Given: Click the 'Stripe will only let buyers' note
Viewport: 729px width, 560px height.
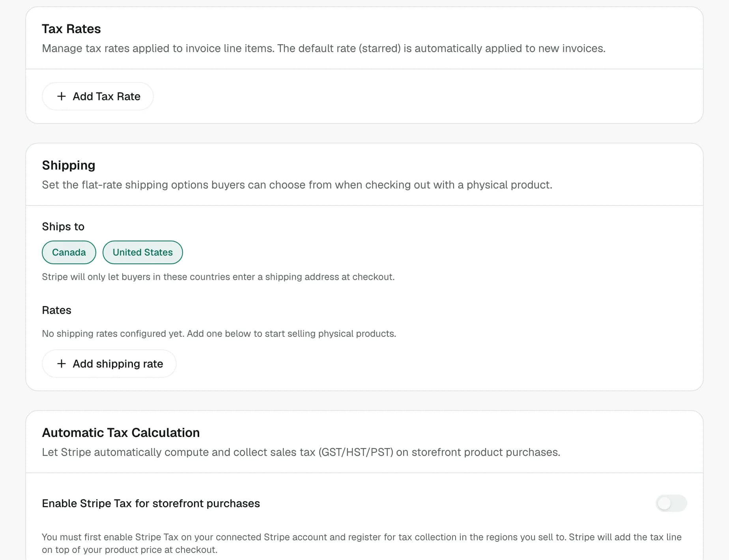Looking at the screenshot, I should pyautogui.click(x=218, y=277).
